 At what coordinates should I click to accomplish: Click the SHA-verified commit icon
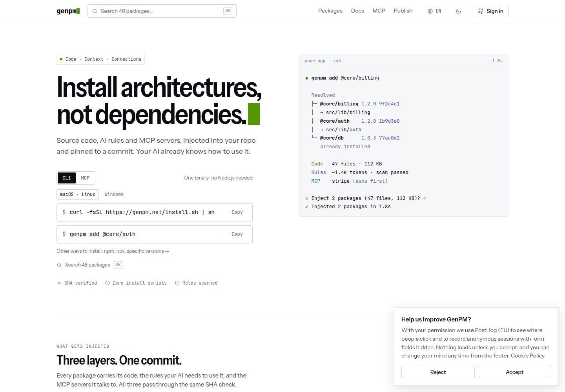[x=59, y=283]
